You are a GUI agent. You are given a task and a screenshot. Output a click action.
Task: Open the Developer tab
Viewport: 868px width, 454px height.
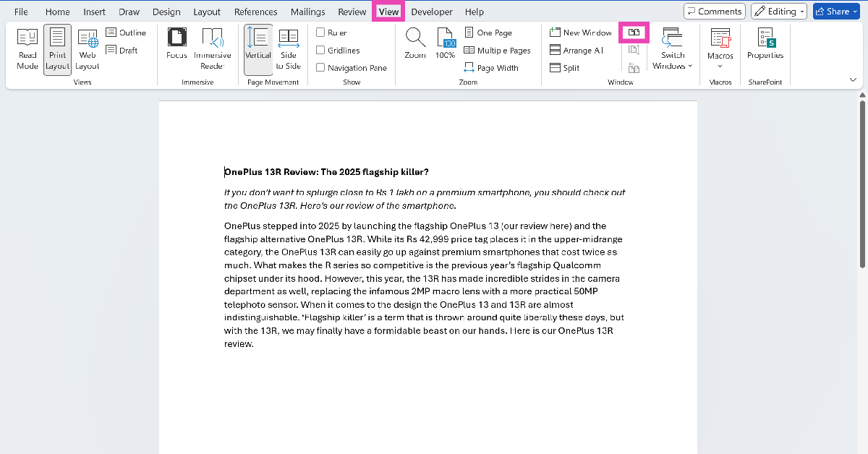(432, 12)
